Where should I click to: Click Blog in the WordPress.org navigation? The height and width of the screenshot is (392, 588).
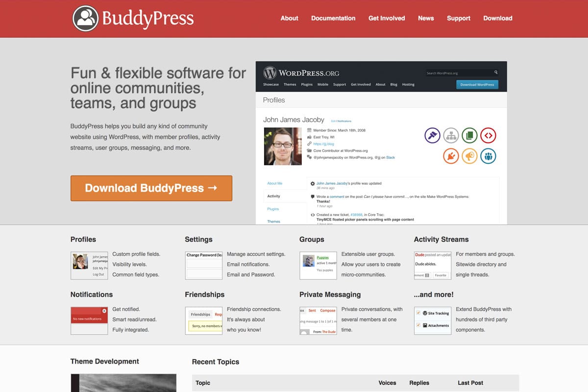(x=394, y=84)
